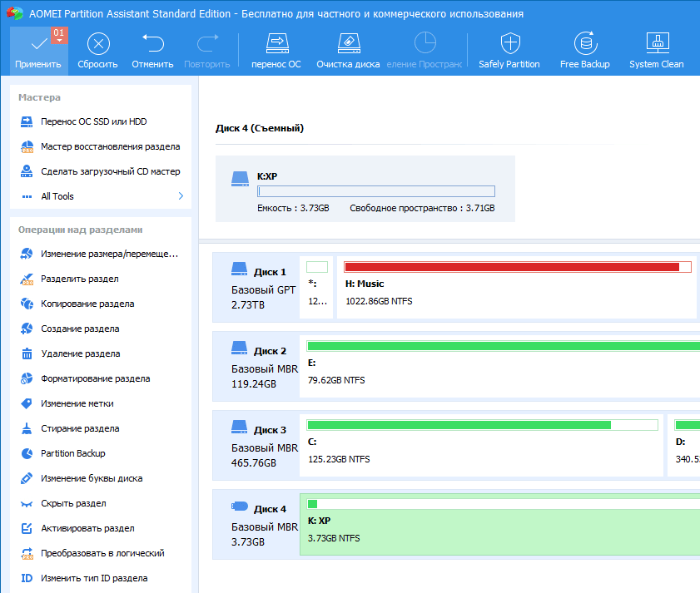Select Диск 2 Базовый MBR header
The image size is (700, 593).
(x=256, y=366)
